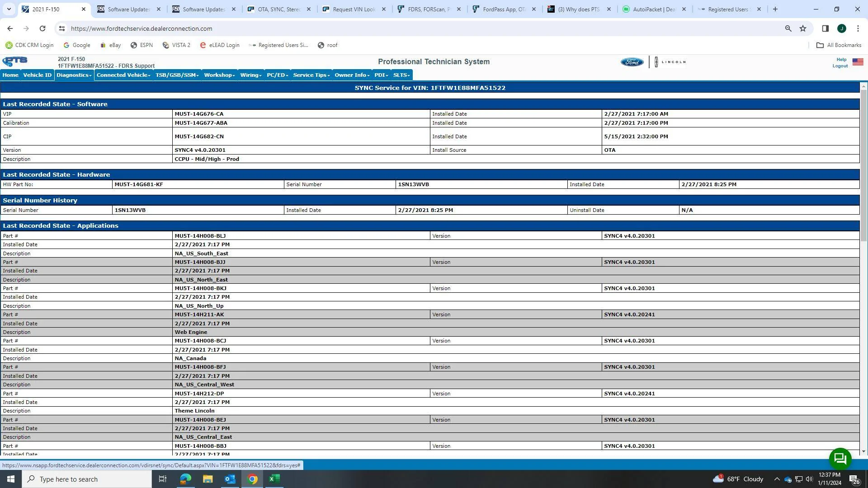This screenshot has width=868, height=488.
Task: Open the Vehicle ID menu item
Action: click(38, 75)
